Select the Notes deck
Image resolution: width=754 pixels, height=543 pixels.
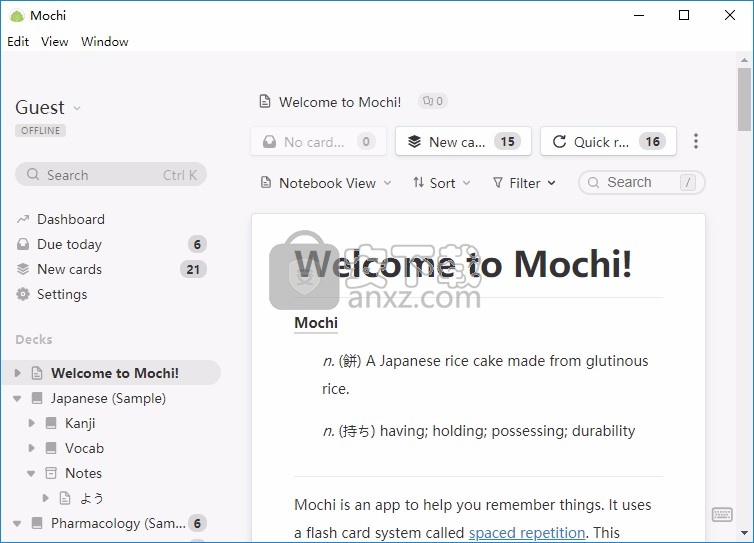tap(83, 473)
